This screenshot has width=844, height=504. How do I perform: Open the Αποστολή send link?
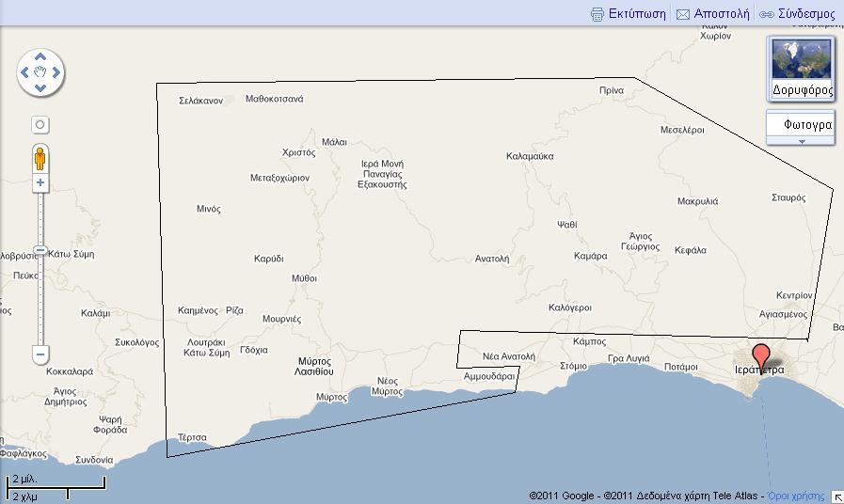coord(722,14)
